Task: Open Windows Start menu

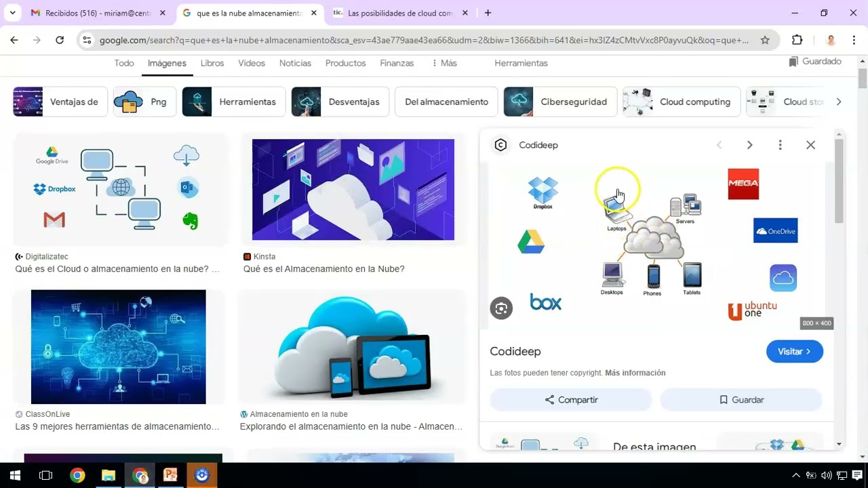Action: point(14,475)
